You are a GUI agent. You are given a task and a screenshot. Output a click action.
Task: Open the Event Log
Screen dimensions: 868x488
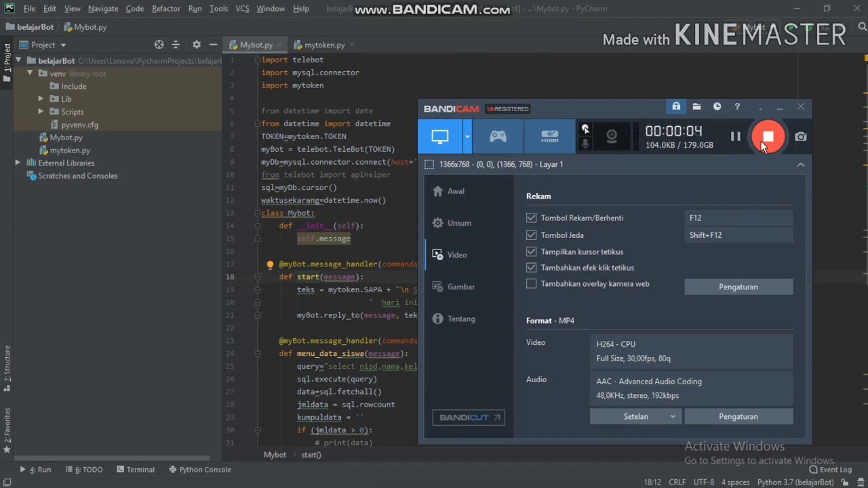[830, 469]
